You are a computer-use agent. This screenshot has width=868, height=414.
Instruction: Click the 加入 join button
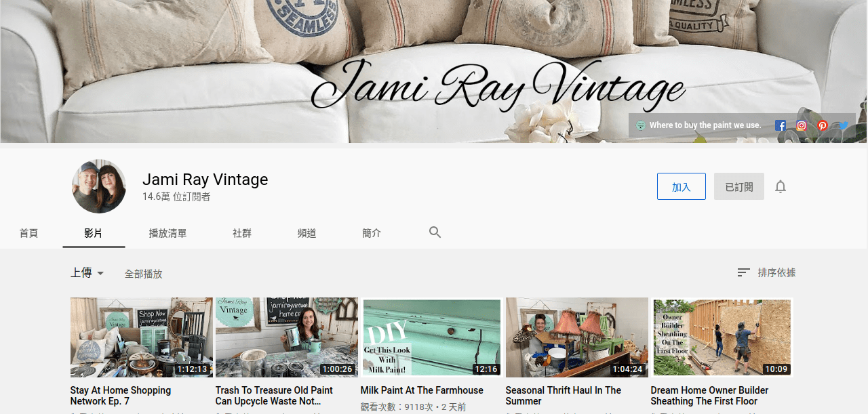coord(682,186)
